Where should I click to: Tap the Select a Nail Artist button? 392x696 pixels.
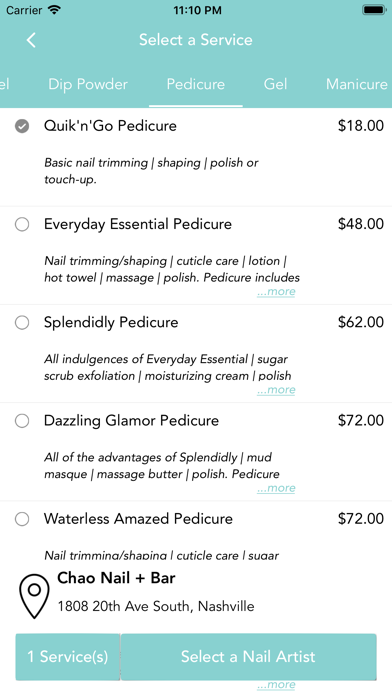248,656
